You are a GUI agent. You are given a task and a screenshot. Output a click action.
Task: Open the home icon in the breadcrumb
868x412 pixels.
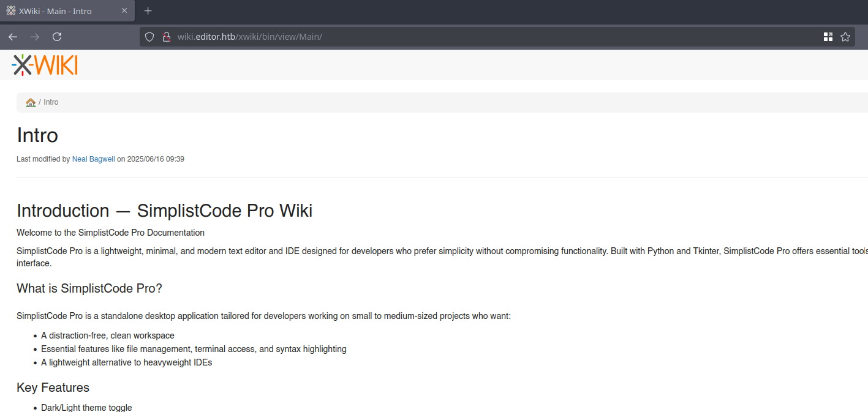click(x=31, y=102)
